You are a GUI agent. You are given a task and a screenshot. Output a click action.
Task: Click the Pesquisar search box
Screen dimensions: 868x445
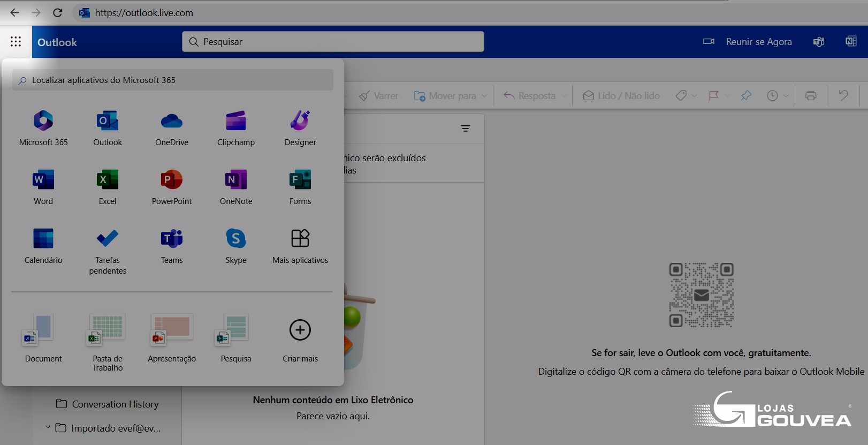(x=333, y=42)
